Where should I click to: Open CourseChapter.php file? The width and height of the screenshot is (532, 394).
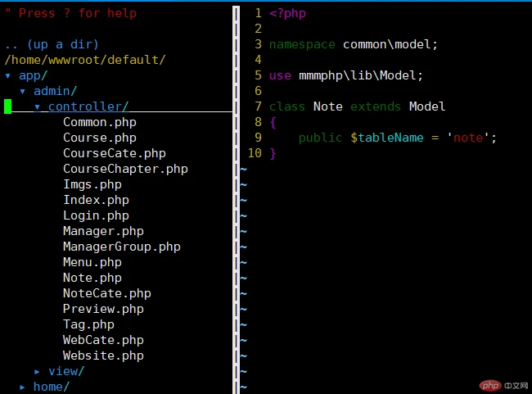(124, 169)
